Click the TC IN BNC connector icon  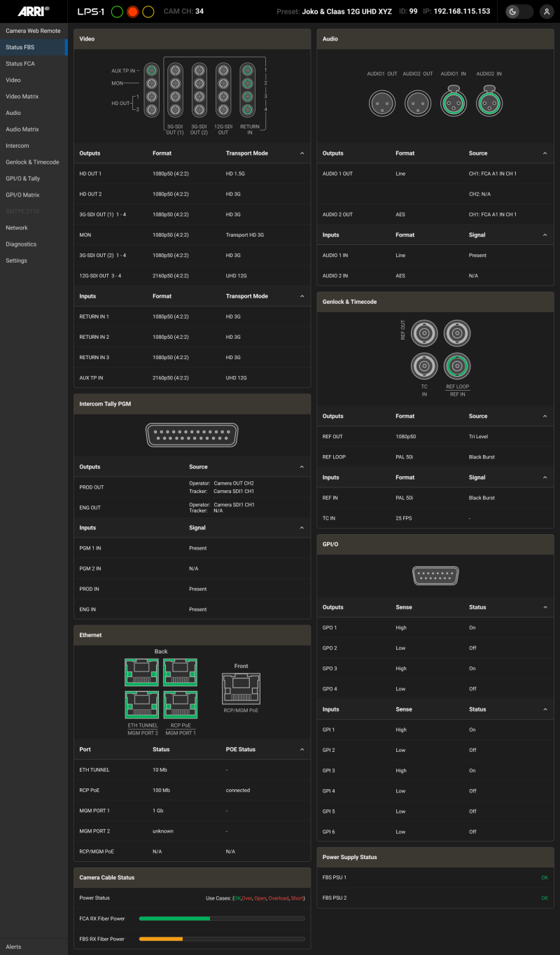(x=423, y=366)
